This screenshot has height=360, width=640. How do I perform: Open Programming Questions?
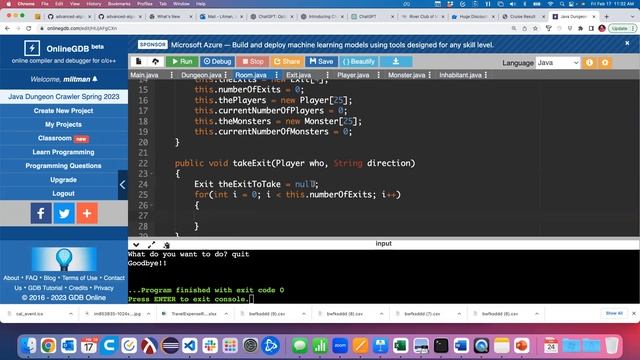click(x=64, y=166)
